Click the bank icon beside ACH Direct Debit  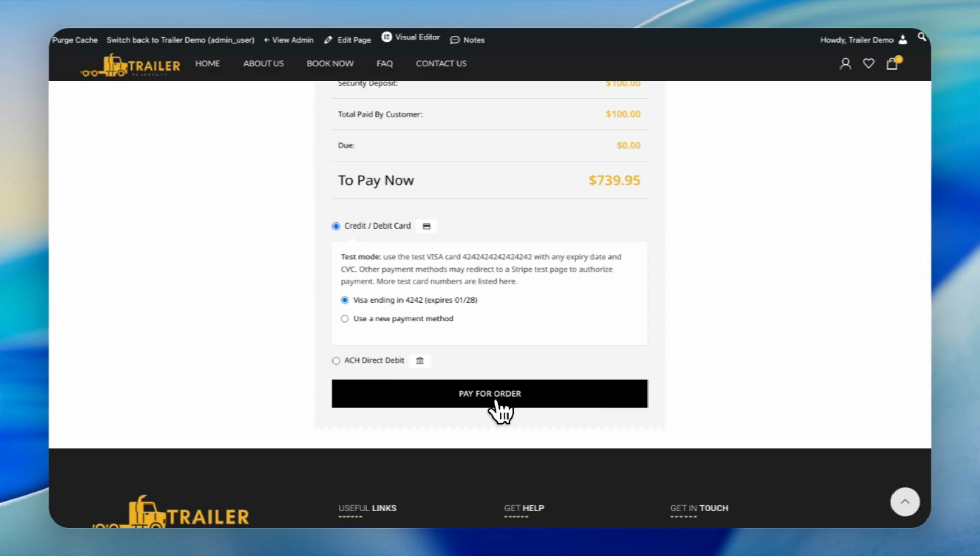[x=419, y=360]
